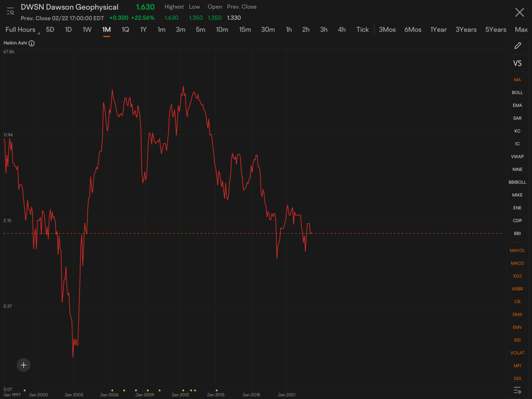Enable the BBI indicator

(x=517, y=233)
